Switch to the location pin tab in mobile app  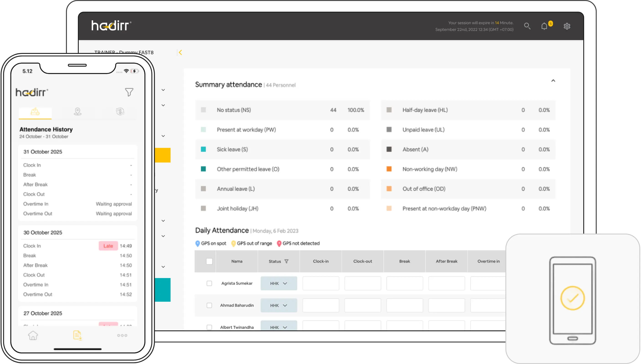point(78,111)
